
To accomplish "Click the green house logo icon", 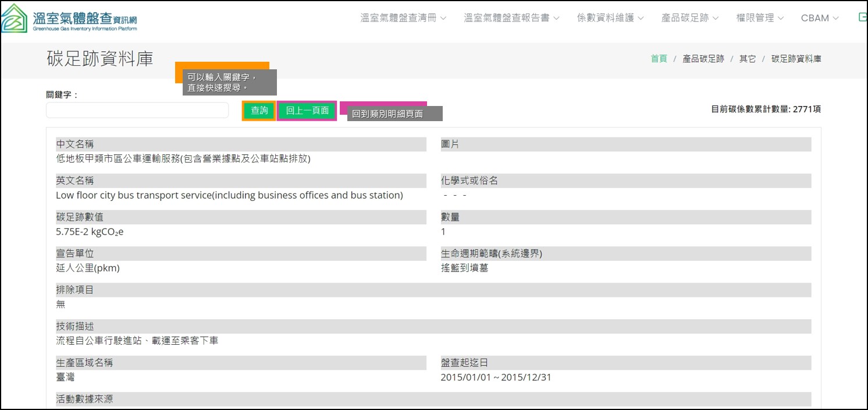I will pos(14,19).
